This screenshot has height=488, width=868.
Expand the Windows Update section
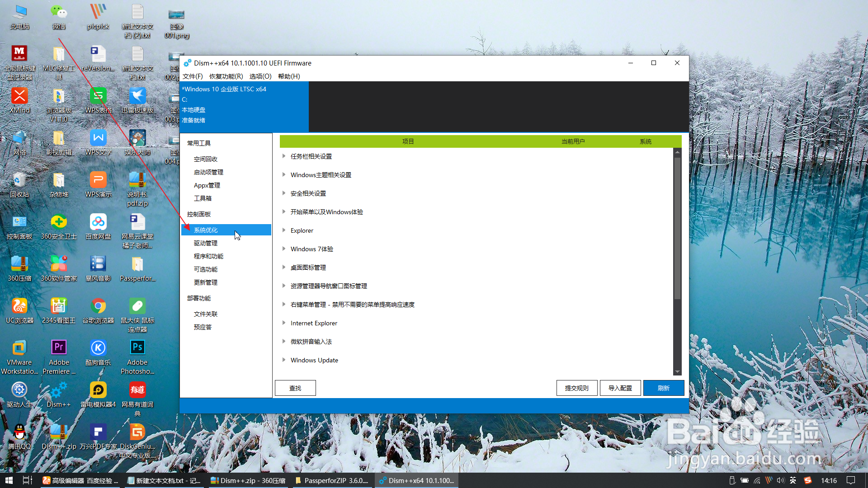pyautogui.click(x=314, y=360)
